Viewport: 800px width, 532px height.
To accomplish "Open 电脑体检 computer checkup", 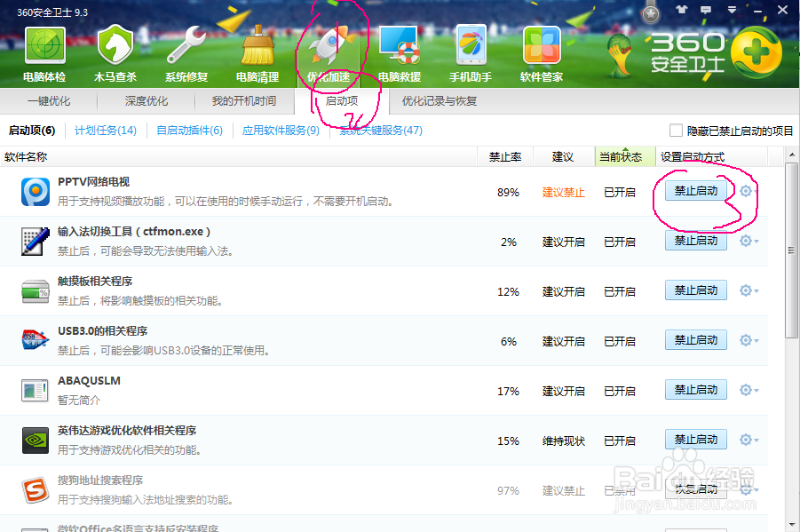I will pyautogui.click(x=45, y=54).
